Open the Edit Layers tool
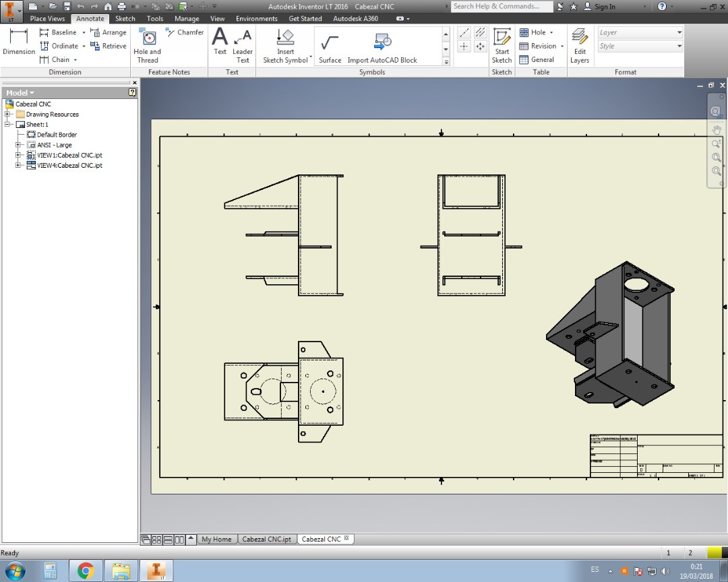This screenshot has height=582, width=728. 580,46
